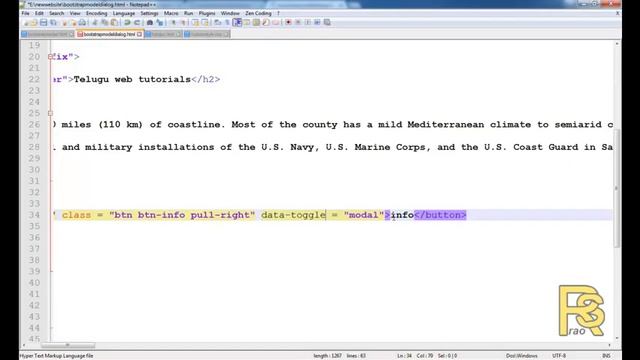Image resolution: width=640 pixels, height=360 pixels.
Task: Click 'btn btn-info pull-right' class value
Action: click(x=182, y=215)
